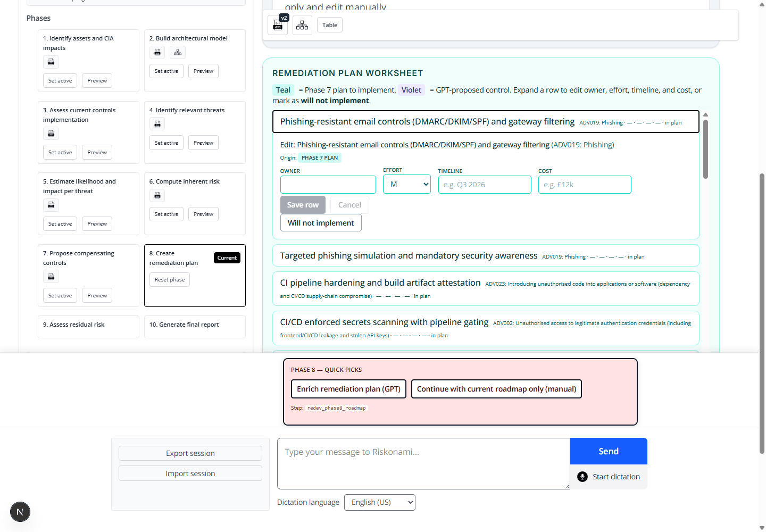Screen dimensions: 766x532
Task: Preview phase 6 Compute inherent risk
Action: click(x=204, y=214)
